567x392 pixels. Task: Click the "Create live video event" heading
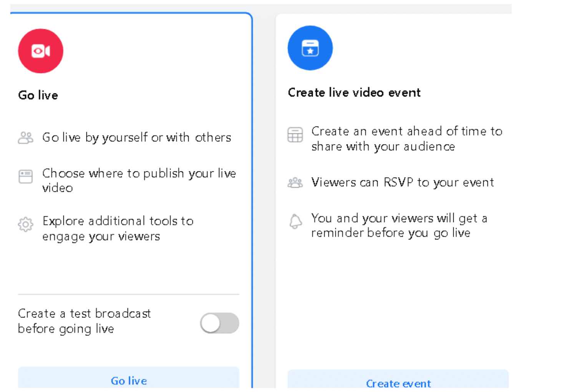point(354,92)
